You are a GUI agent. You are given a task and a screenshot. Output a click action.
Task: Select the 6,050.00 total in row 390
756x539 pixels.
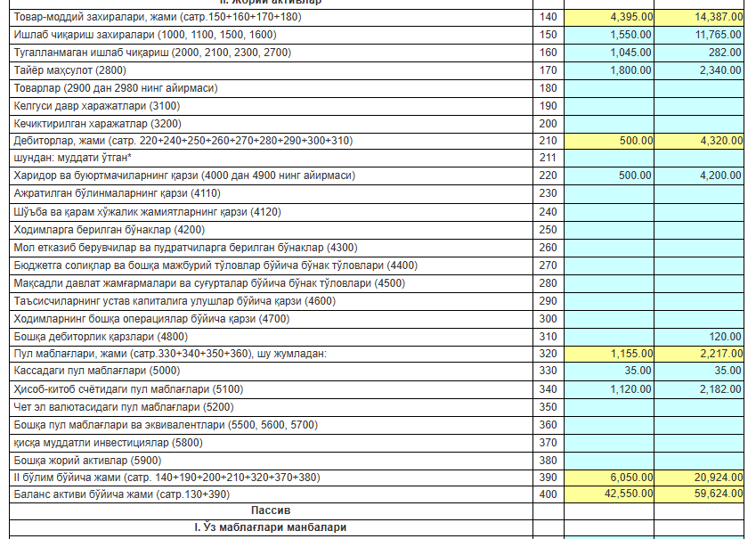tap(609, 478)
